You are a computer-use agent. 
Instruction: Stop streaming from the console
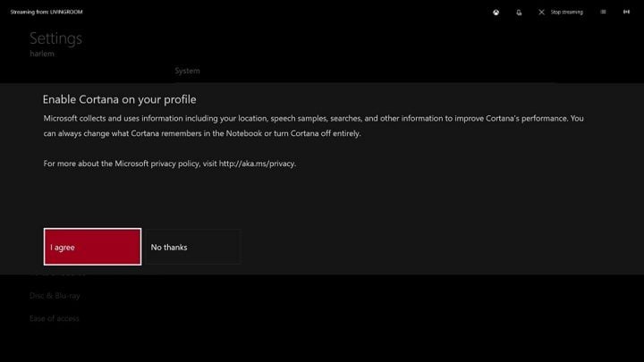coord(561,13)
